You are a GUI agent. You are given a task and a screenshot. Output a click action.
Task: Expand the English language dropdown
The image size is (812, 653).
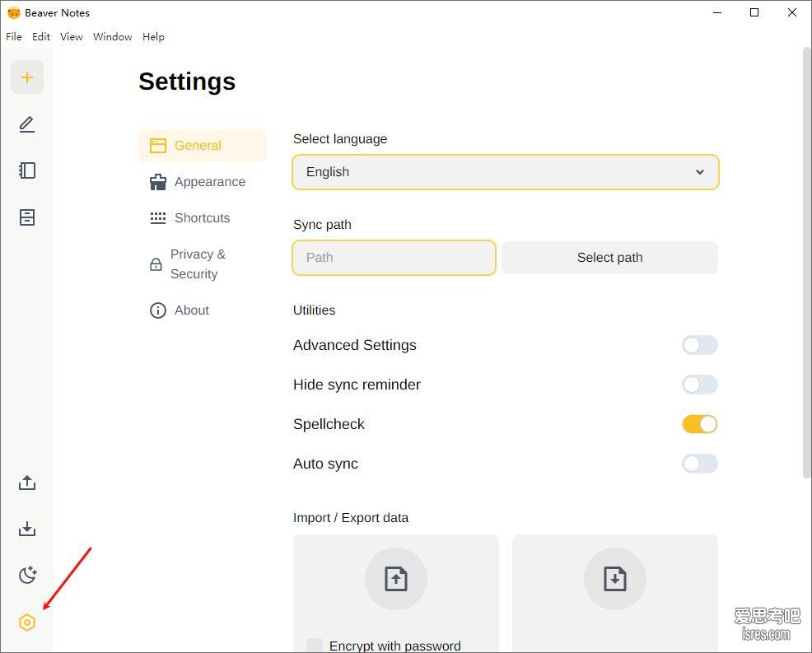(x=506, y=172)
